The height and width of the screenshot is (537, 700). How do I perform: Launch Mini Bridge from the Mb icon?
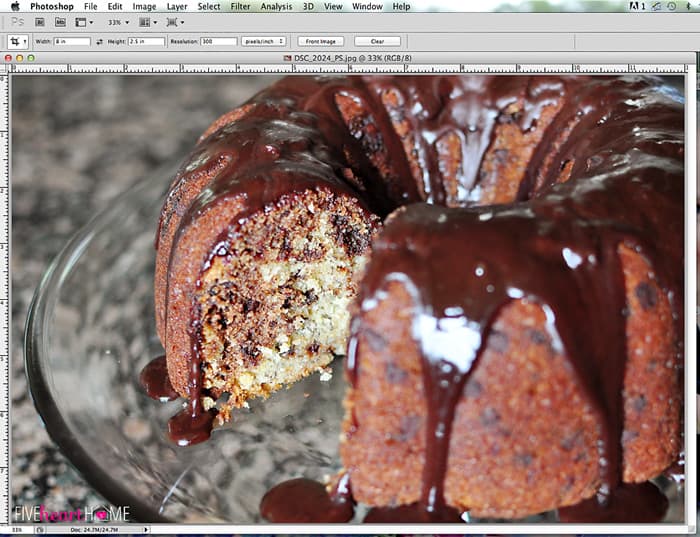(60, 22)
